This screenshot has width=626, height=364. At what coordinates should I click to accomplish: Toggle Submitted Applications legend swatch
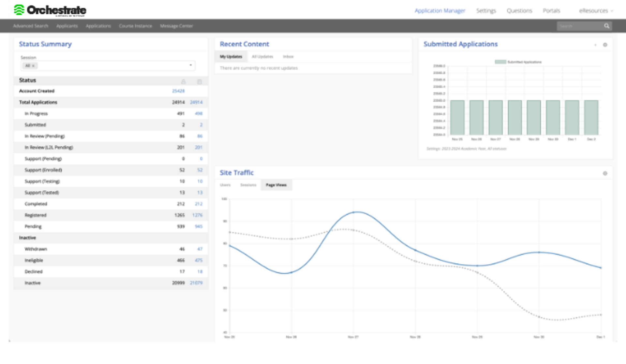[x=500, y=62]
